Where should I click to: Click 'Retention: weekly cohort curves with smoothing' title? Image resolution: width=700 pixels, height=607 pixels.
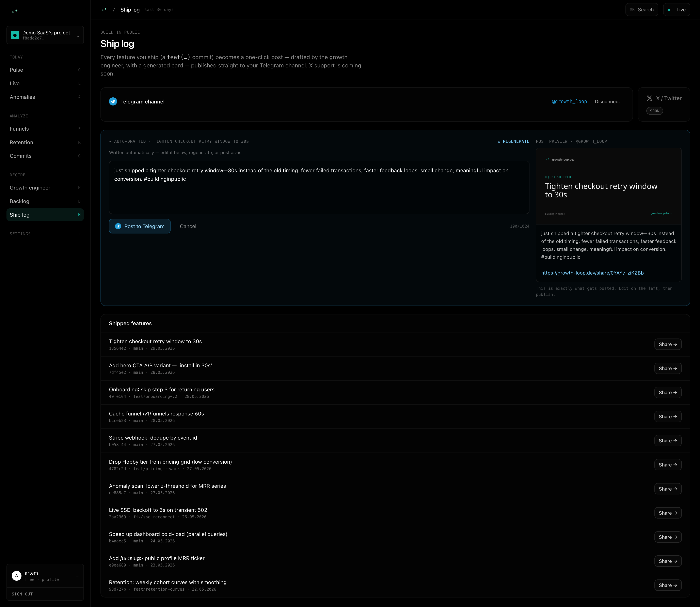[168, 582]
